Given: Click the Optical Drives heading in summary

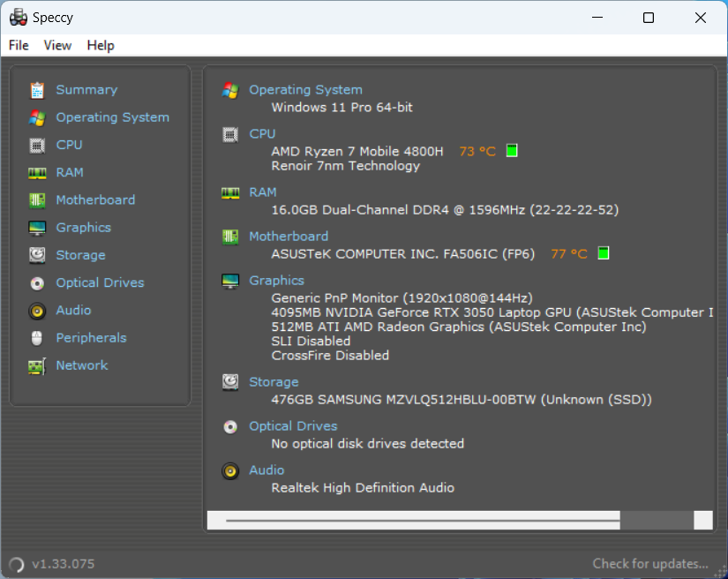Looking at the screenshot, I should tap(294, 426).
